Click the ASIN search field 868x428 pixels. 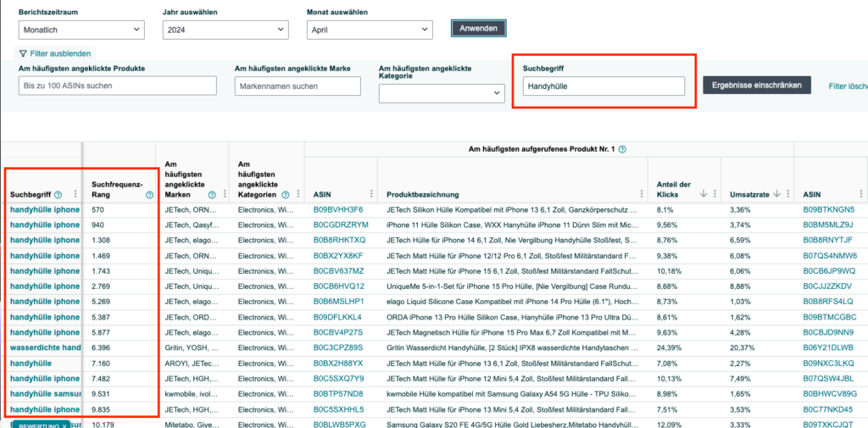(x=117, y=86)
